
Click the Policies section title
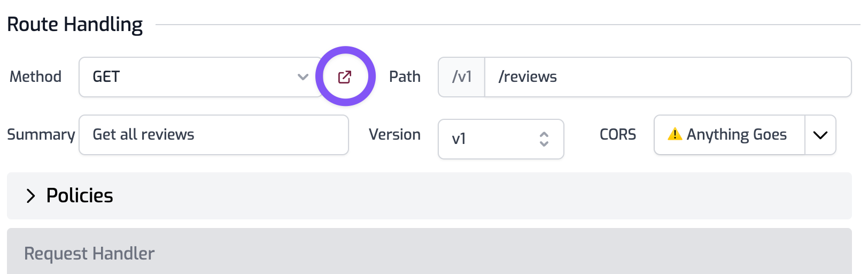80,196
